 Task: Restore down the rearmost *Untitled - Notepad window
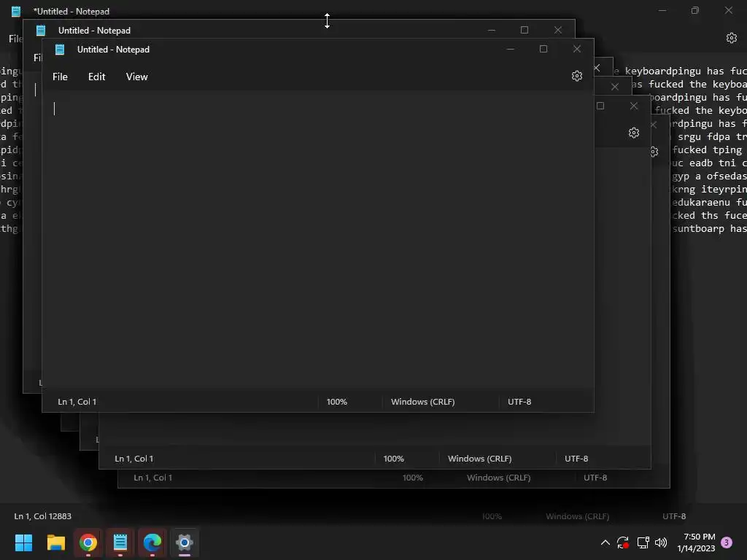click(x=695, y=10)
